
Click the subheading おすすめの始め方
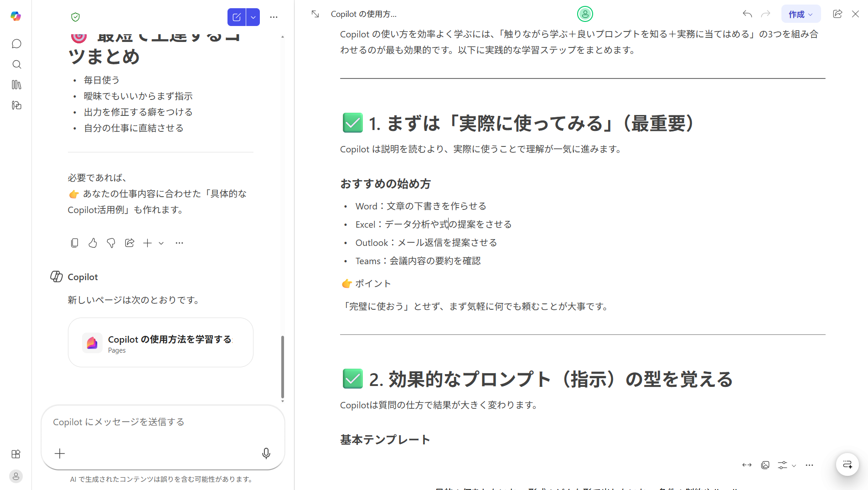[x=385, y=184]
